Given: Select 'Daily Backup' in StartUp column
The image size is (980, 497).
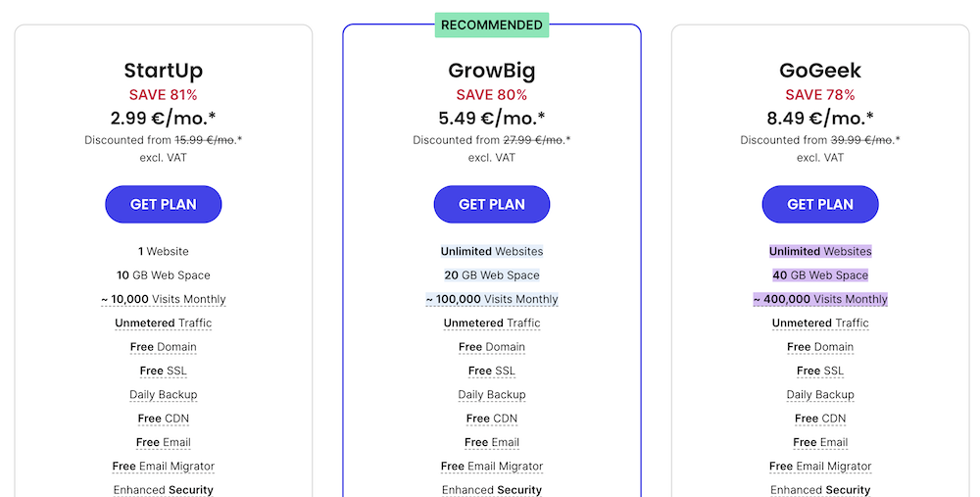Looking at the screenshot, I should pos(164,395).
